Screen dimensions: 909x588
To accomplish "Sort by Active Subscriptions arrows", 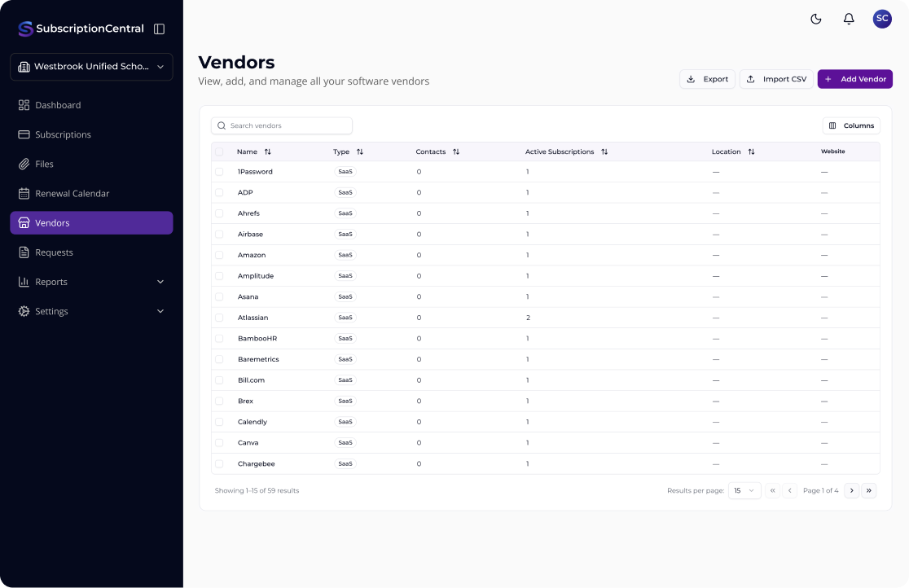I will pos(604,152).
